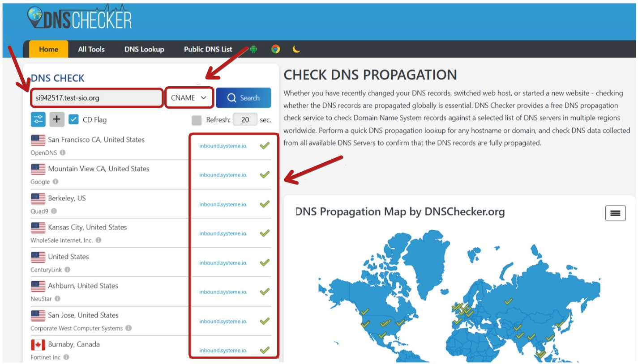Click the green checkmark for Burnaby result
Image resolution: width=638 pixels, height=364 pixels.
coord(265,350)
